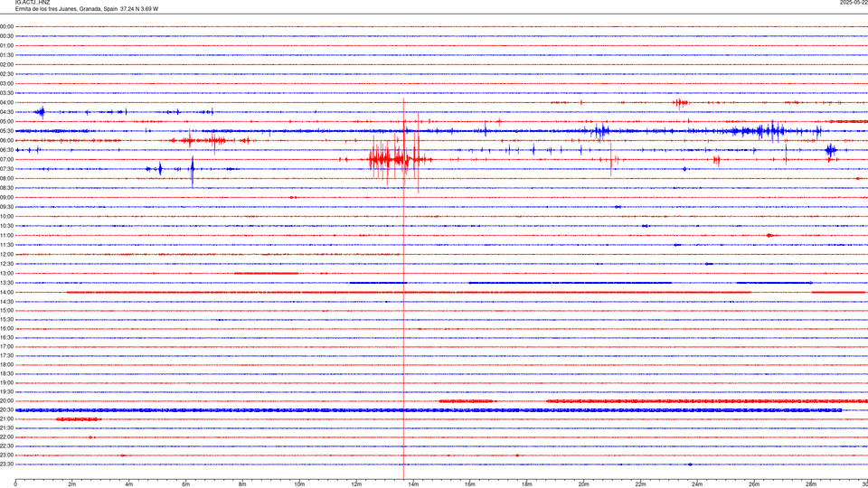This screenshot has height=488, width=868.
Task: Click the '16:00' time label
Action: [x=6, y=329]
